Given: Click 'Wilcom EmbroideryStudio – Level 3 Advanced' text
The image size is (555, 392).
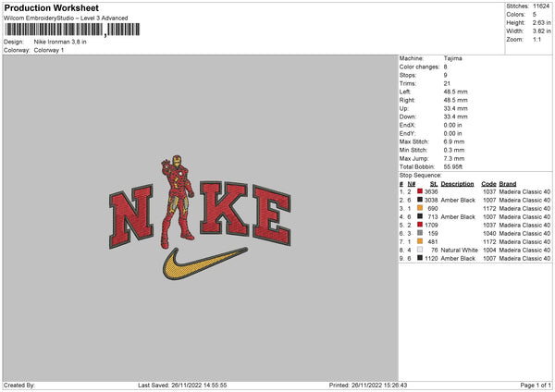Looking at the screenshot, I should (66, 18).
